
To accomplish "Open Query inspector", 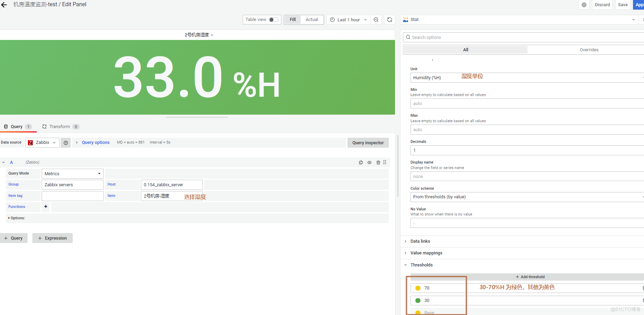I will (368, 143).
